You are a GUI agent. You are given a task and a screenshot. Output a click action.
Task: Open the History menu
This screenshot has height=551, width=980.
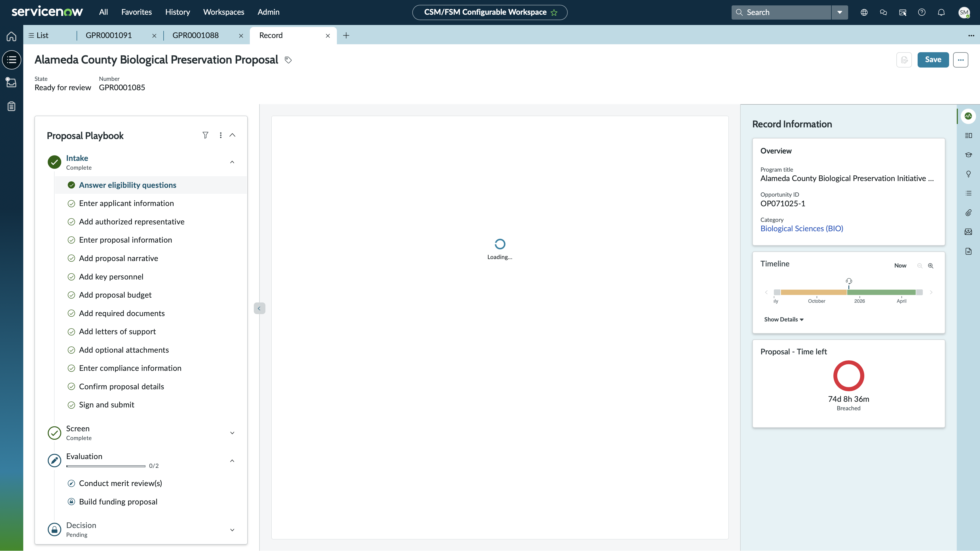(x=177, y=12)
